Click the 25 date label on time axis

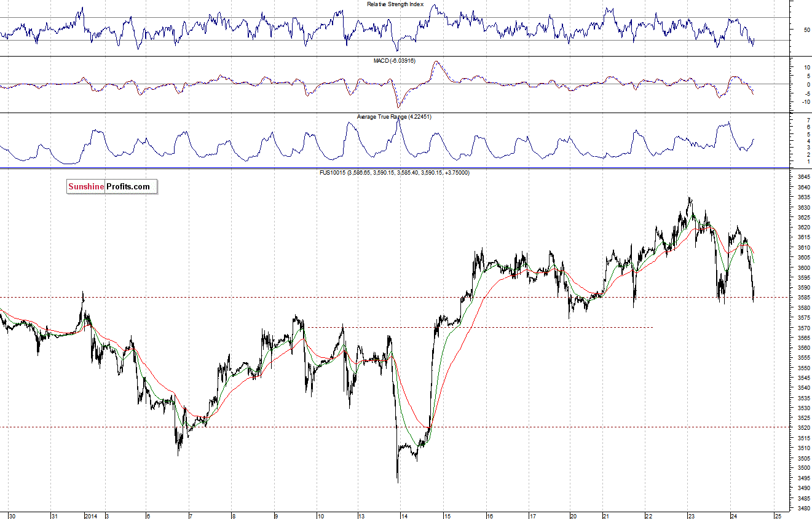[x=778, y=515]
